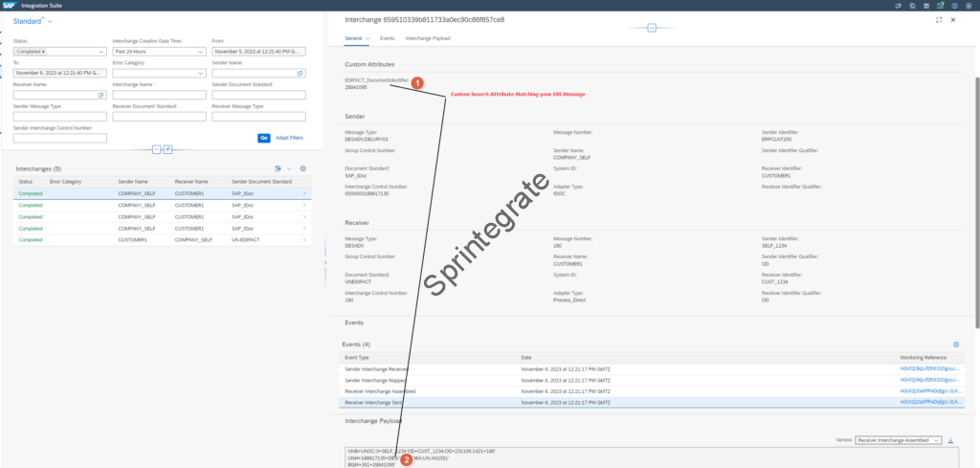The width and height of the screenshot is (980, 468).
Task: Switch to the Events tab
Action: [387, 38]
